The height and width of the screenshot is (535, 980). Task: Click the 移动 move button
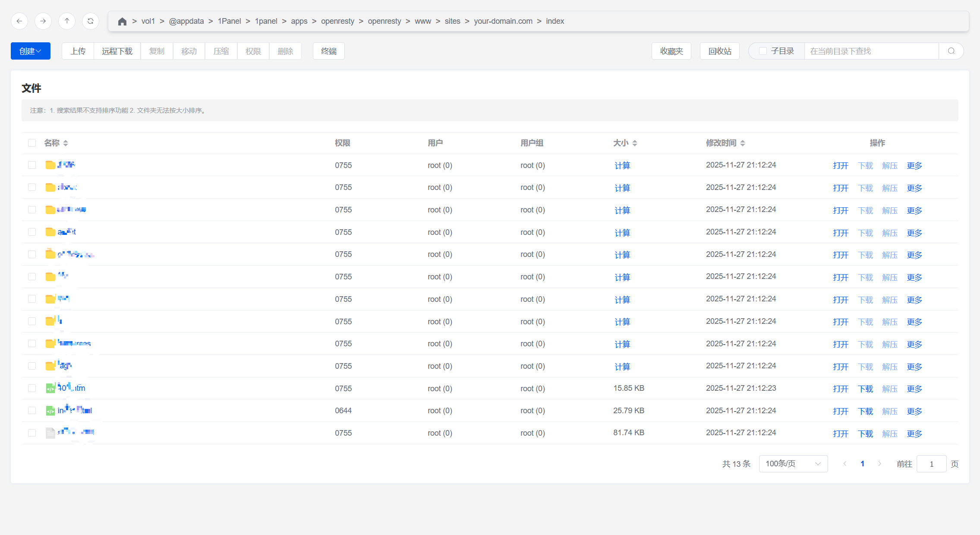tap(189, 51)
